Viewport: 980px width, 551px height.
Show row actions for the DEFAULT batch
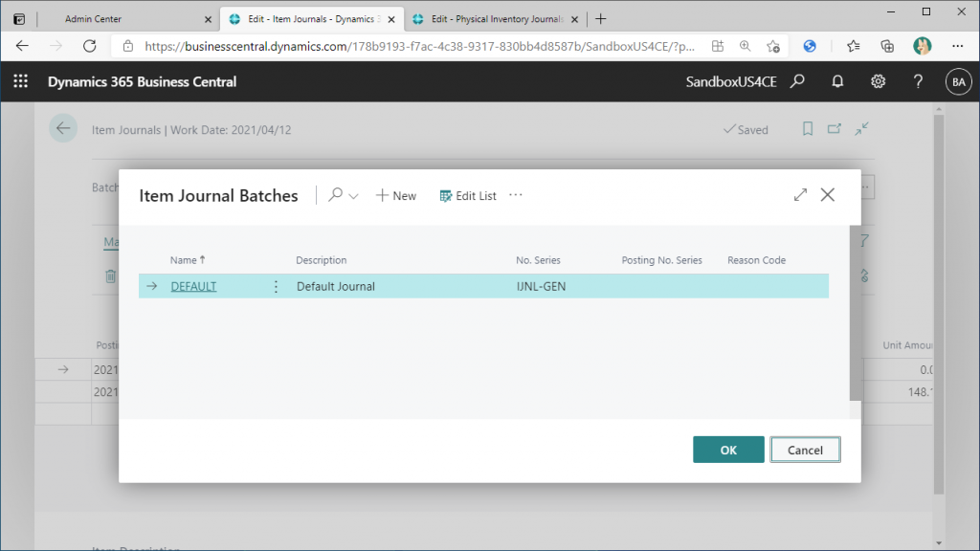276,286
